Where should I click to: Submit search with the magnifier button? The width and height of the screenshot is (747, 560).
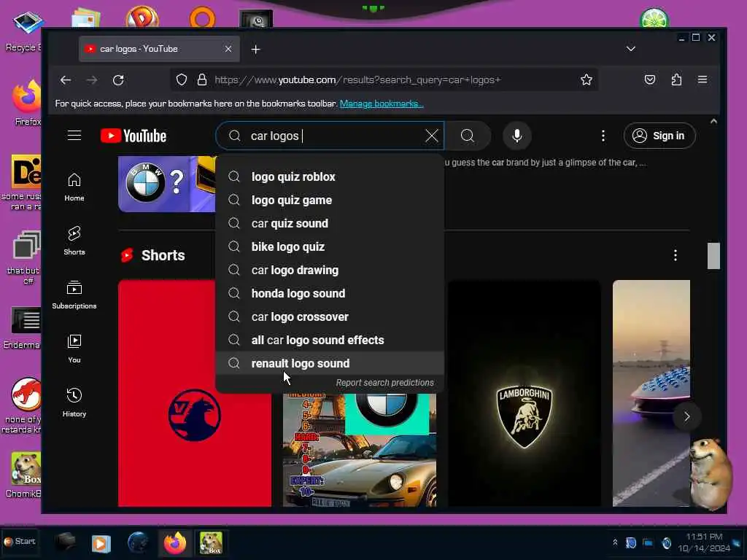point(468,136)
